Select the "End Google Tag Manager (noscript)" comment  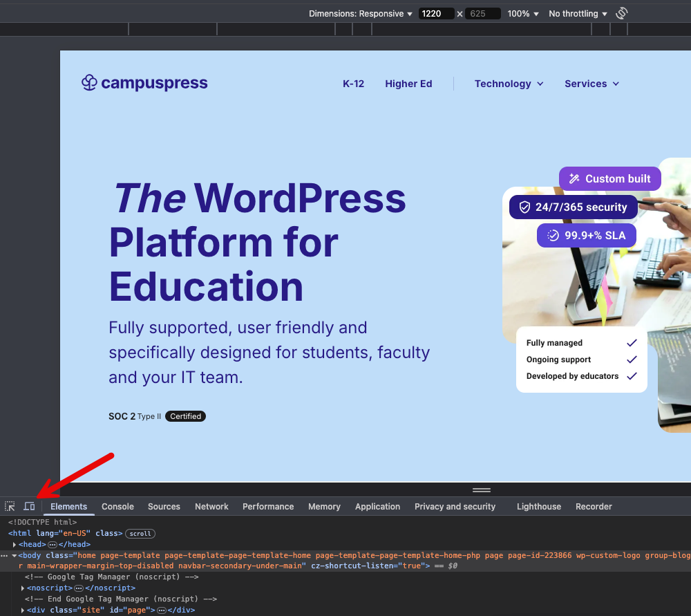[x=121, y=599]
